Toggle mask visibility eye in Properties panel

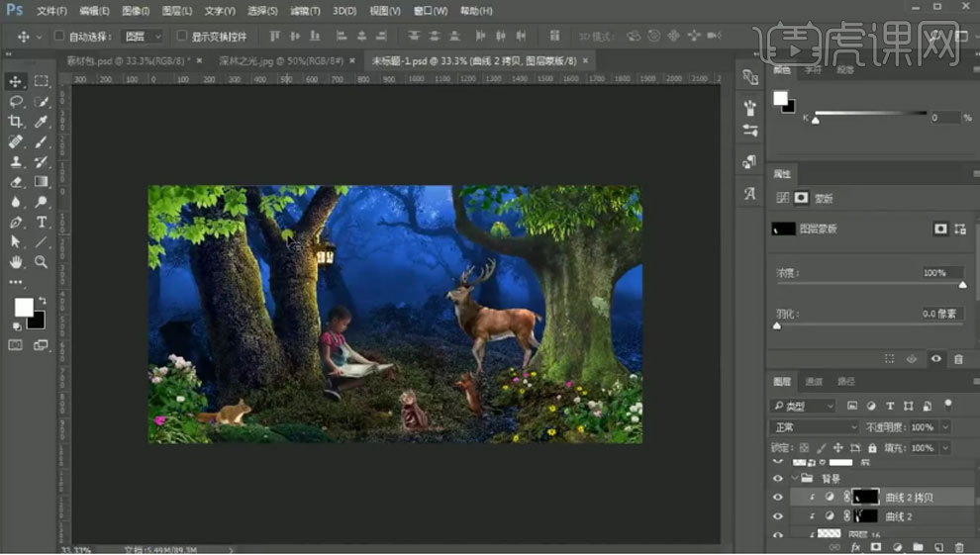click(x=935, y=359)
